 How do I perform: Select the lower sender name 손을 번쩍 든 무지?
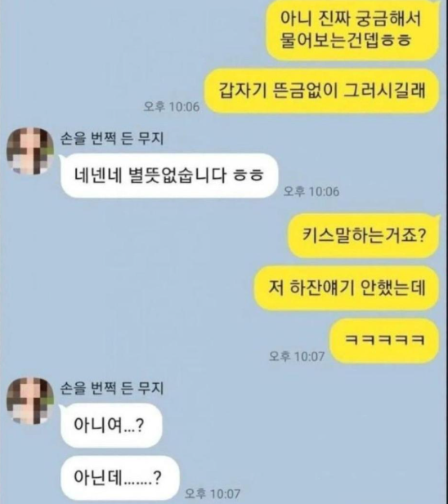(112, 388)
